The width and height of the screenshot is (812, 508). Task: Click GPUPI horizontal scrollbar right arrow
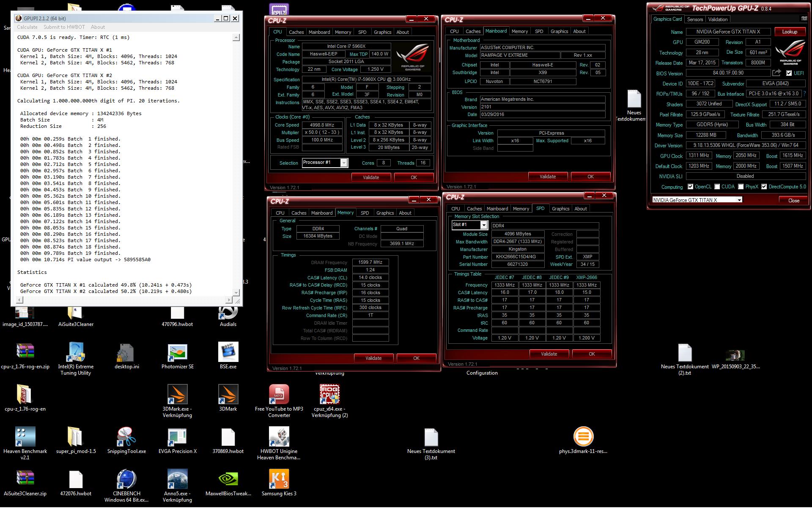(x=229, y=300)
